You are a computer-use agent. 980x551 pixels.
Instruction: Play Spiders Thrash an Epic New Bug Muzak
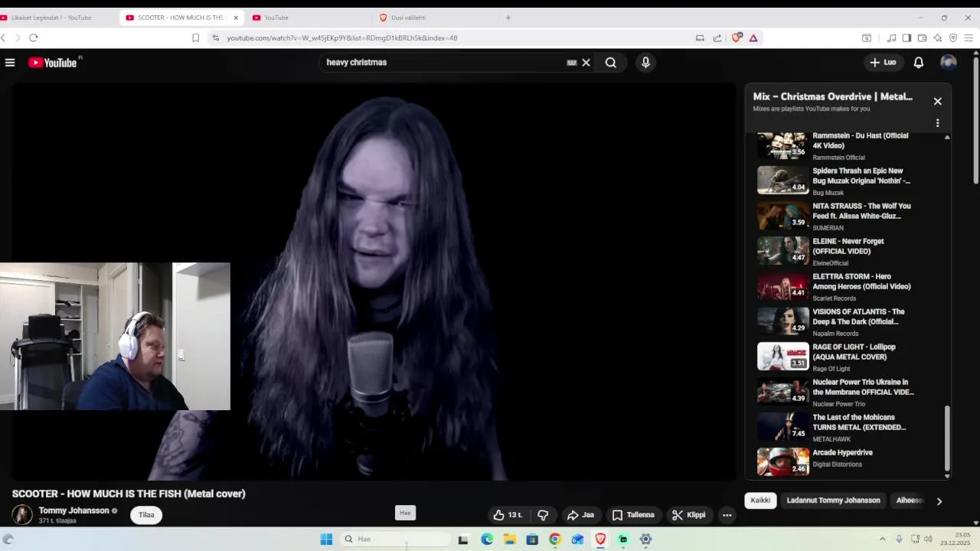point(836,181)
